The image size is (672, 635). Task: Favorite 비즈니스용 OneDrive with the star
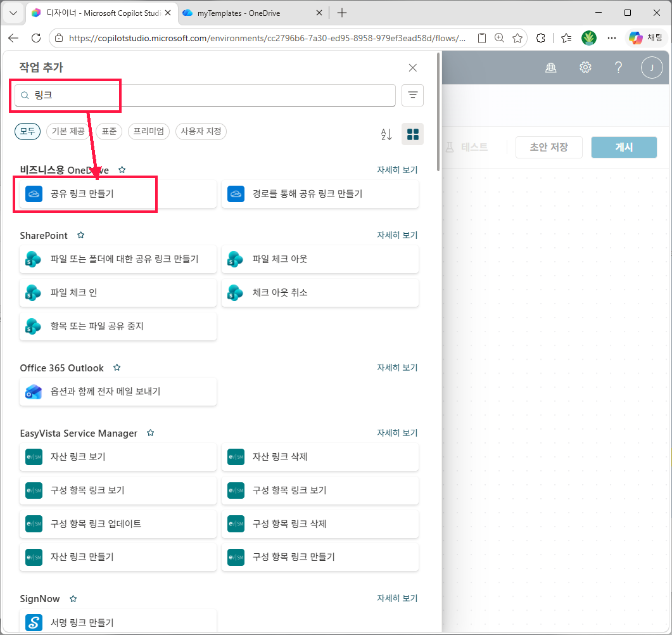click(x=122, y=170)
